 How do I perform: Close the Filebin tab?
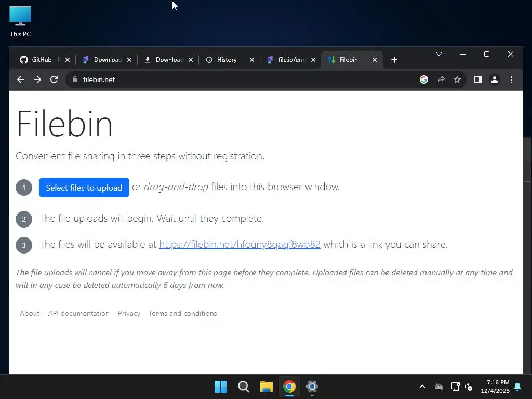click(x=375, y=60)
